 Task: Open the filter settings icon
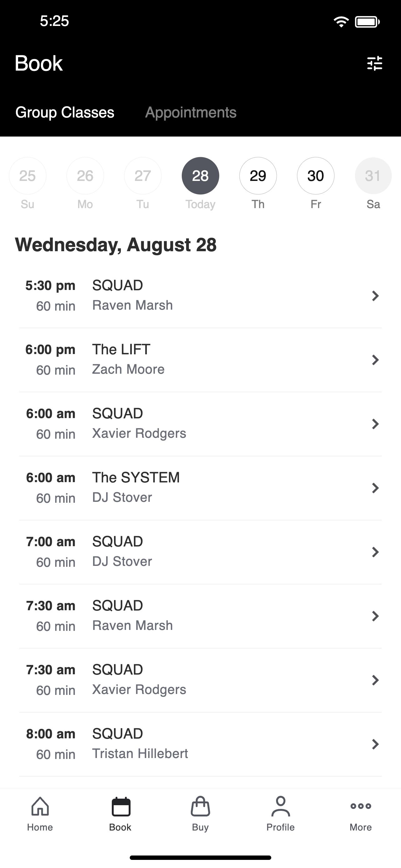click(374, 63)
